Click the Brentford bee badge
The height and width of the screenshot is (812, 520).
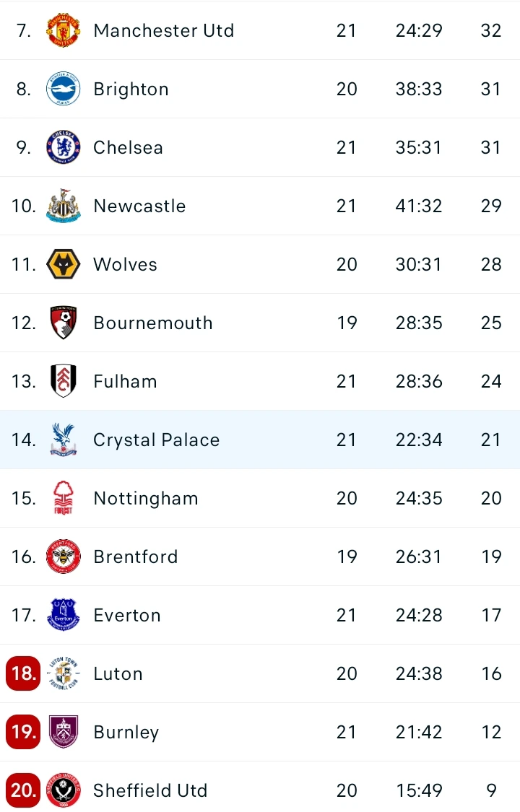coord(64,556)
